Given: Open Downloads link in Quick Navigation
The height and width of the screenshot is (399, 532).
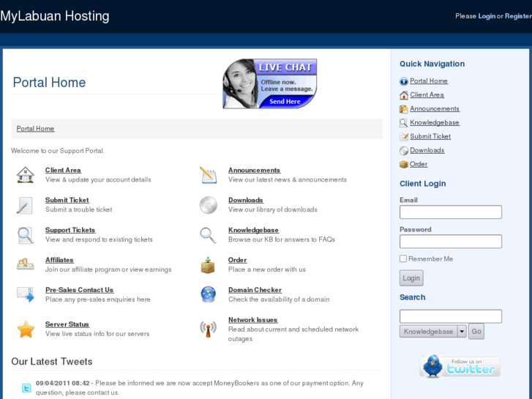Looking at the screenshot, I should (x=427, y=150).
